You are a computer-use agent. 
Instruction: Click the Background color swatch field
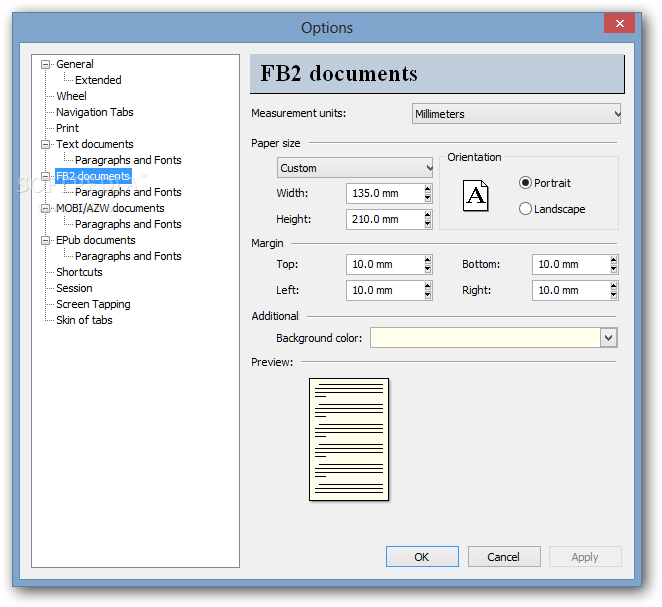(485, 338)
